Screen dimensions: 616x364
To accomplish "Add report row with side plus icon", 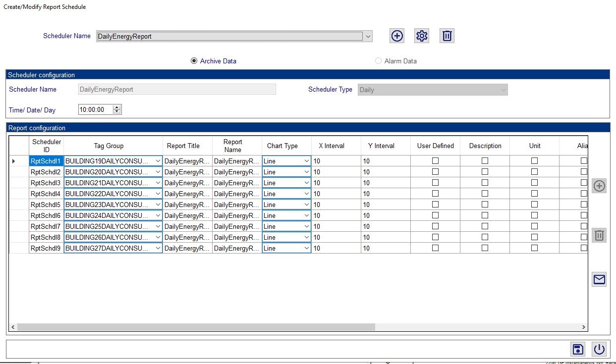I will click(x=599, y=186).
